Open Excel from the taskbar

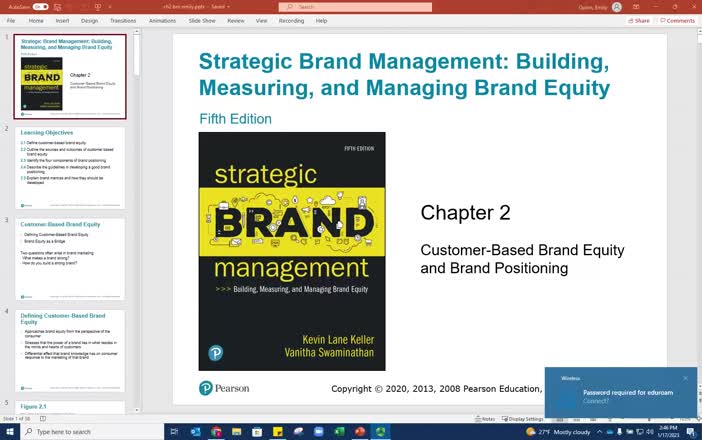[337, 432]
